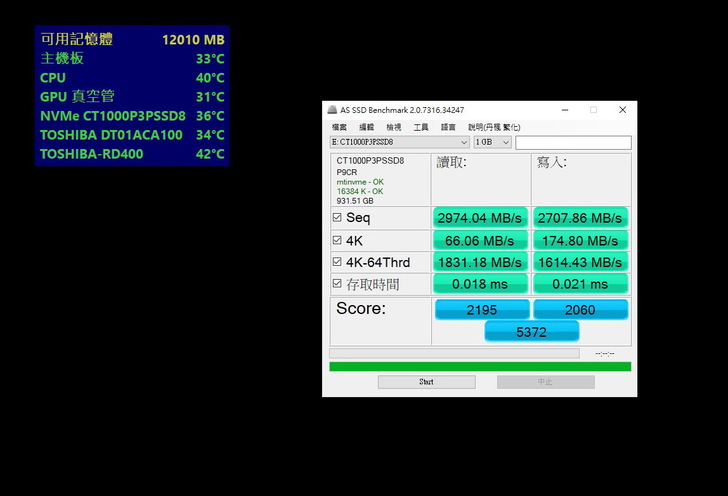Click the AS SSD Benchmark title bar icon
Image resolution: width=728 pixels, height=496 pixels.
coord(331,109)
